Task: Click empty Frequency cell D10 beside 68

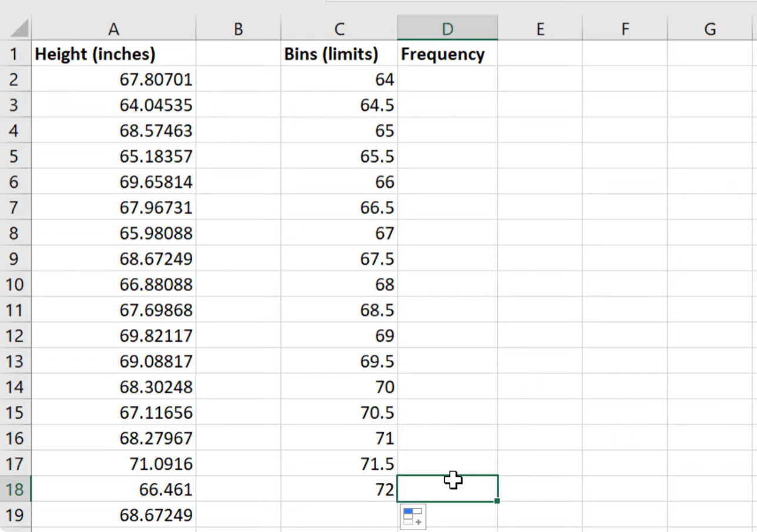Action: point(447,285)
